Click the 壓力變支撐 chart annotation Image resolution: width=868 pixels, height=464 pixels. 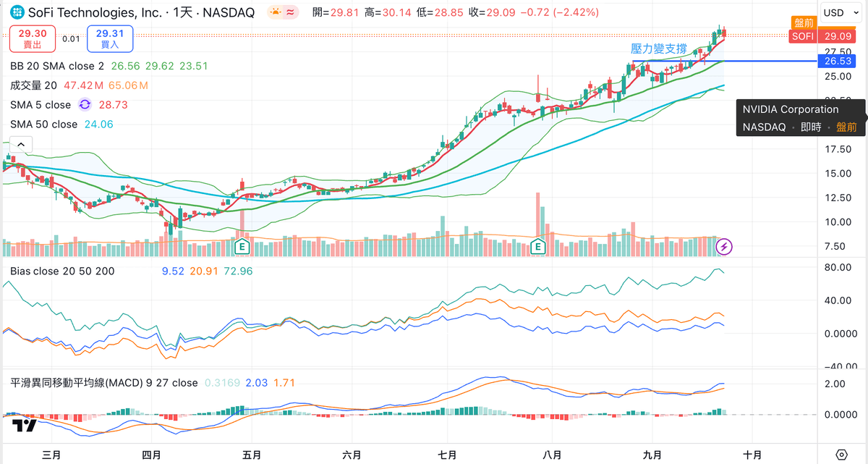click(659, 48)
